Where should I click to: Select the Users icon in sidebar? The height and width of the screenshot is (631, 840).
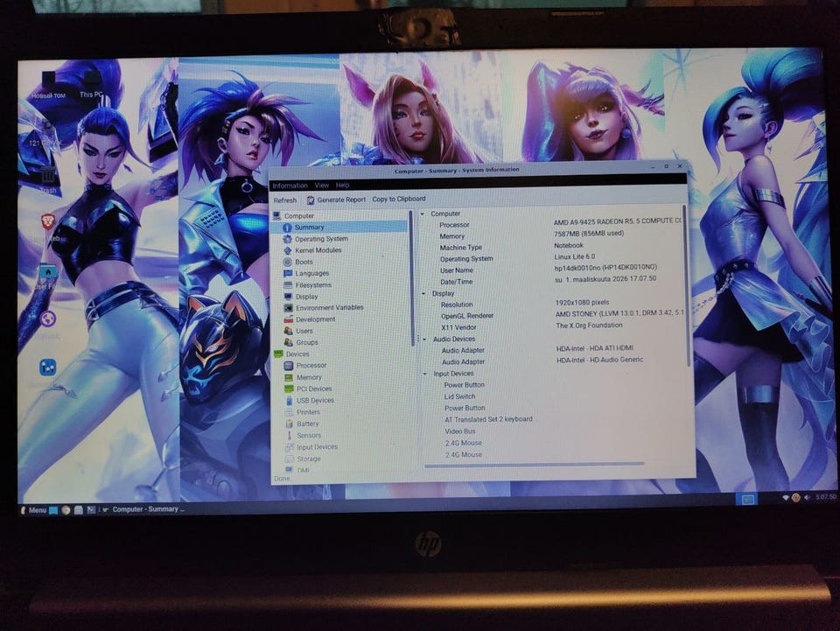point(288,331)
